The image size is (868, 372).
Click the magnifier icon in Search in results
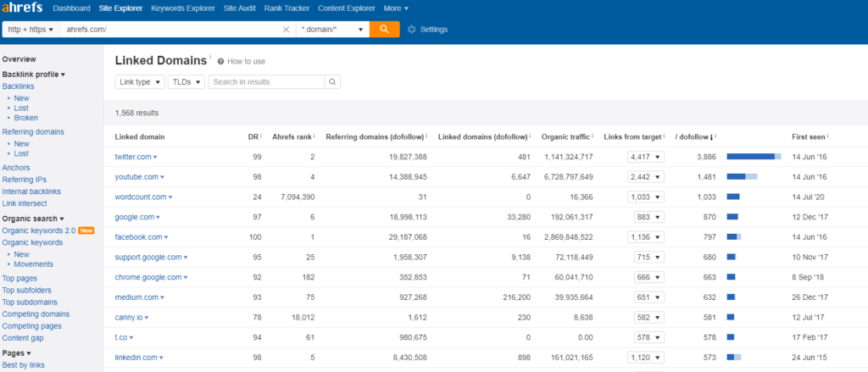(x=332, y=82)
